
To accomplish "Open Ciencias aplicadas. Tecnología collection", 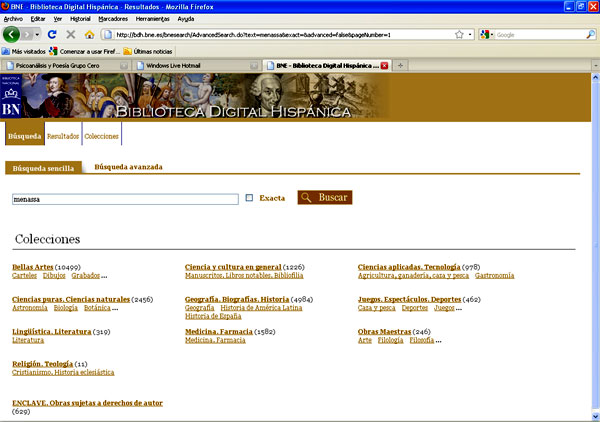I will click(x=409, y=267).
